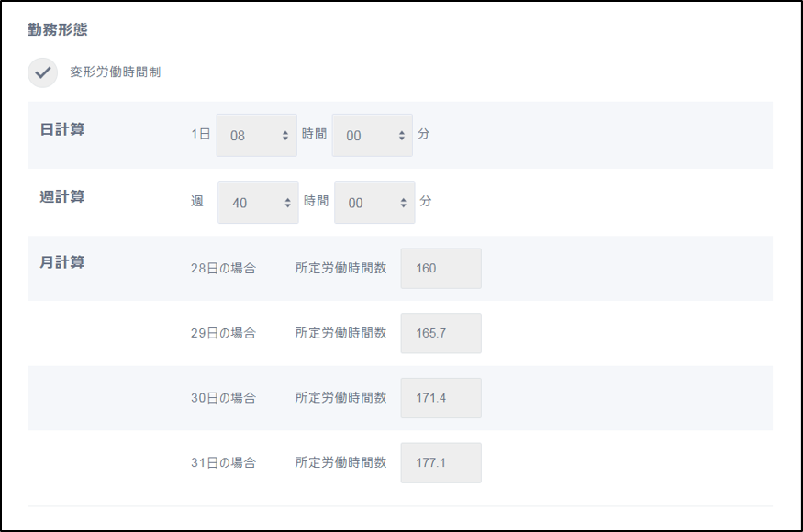This screenshot has width=803, height=532.
Task: Click the 28日 field showing 160
Action: (441, 269)
